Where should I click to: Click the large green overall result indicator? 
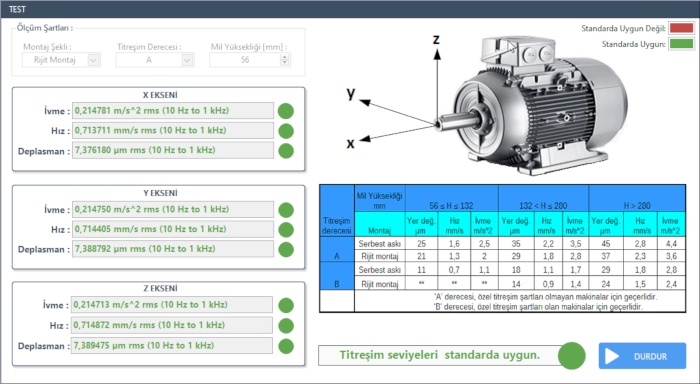(571, 356)
